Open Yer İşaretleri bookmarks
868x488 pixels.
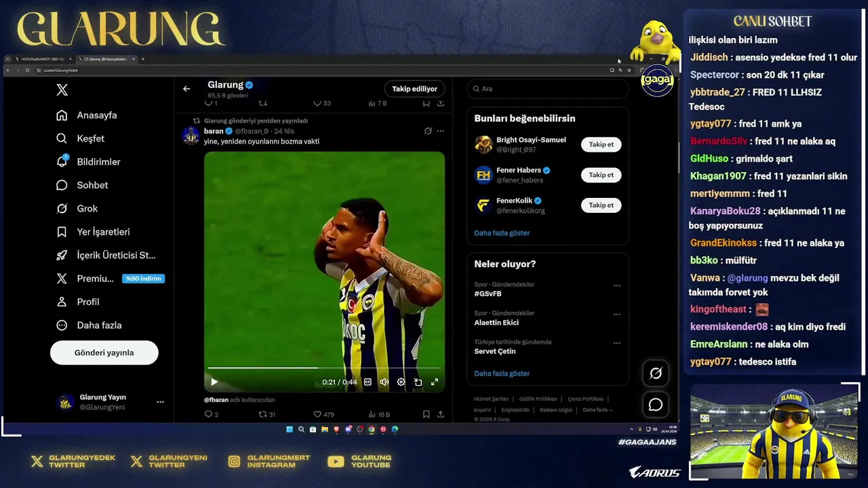click(x=93, y=232)
